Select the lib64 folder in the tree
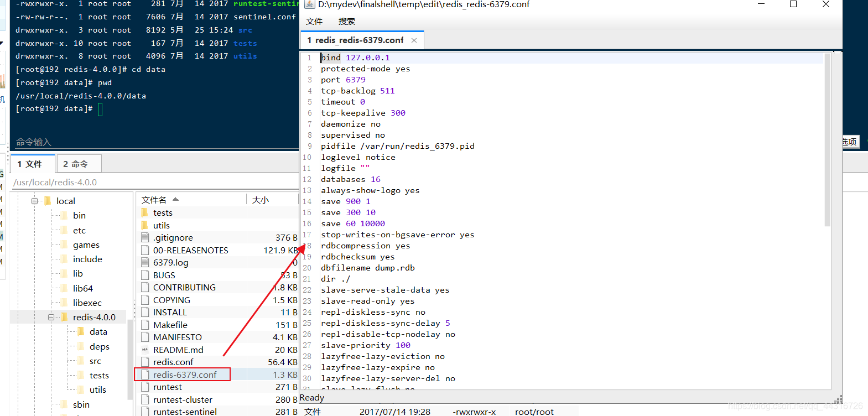 83,288
